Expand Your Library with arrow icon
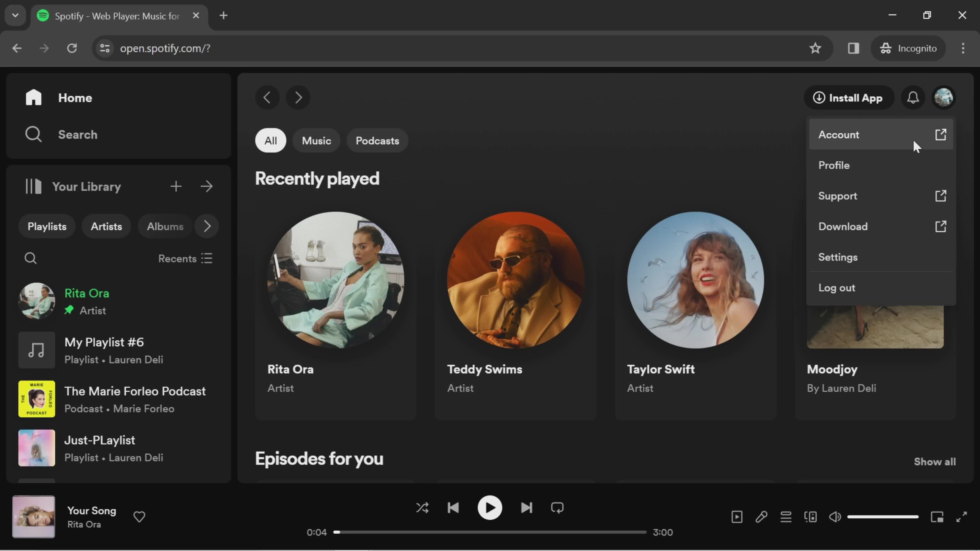Viewport: 980px width, 551px height. pos(206,186)
